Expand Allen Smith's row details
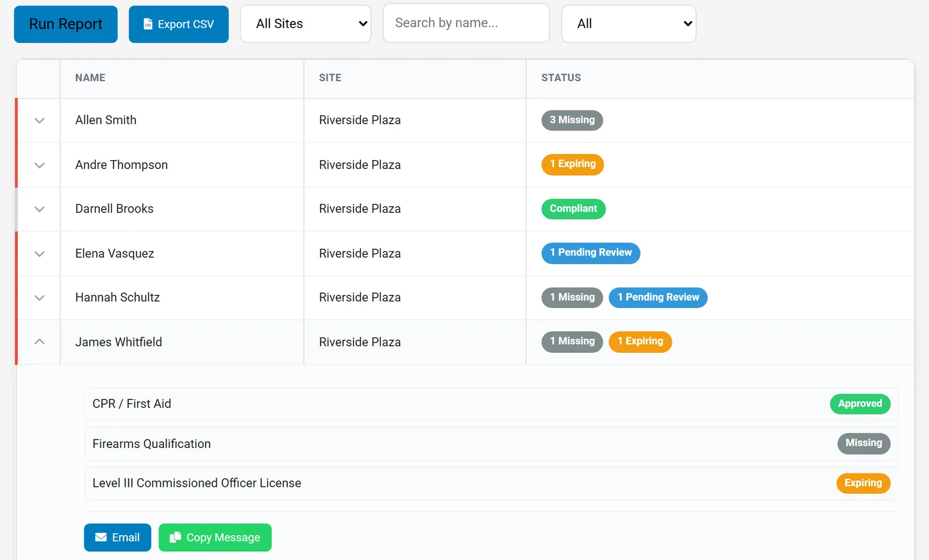Image resolution: width=929 pixels, height=560 pixels. (39, 121)
